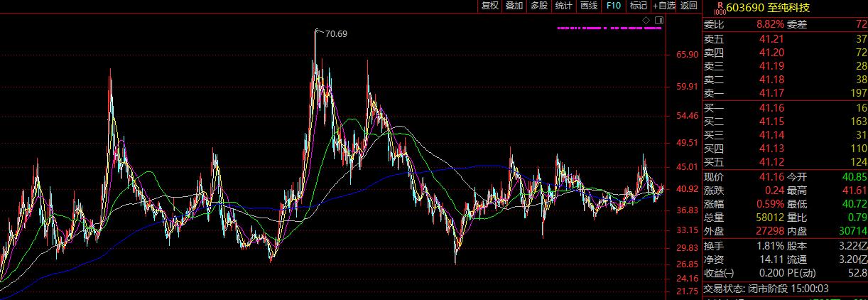Click the R 1000 badge icon
This screenshot has height=300, width=868.
point(719,8)
